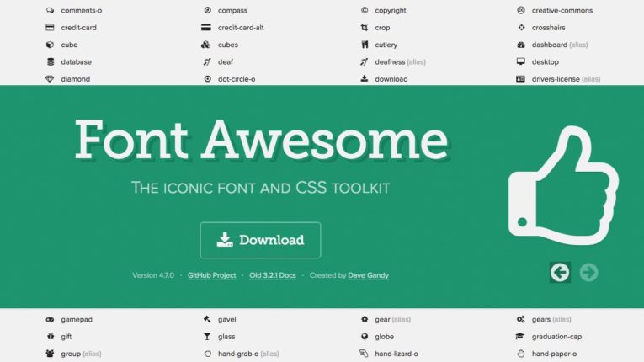Click the 'graduation-cap' label text
644x362 pixels.
[556, 337]
